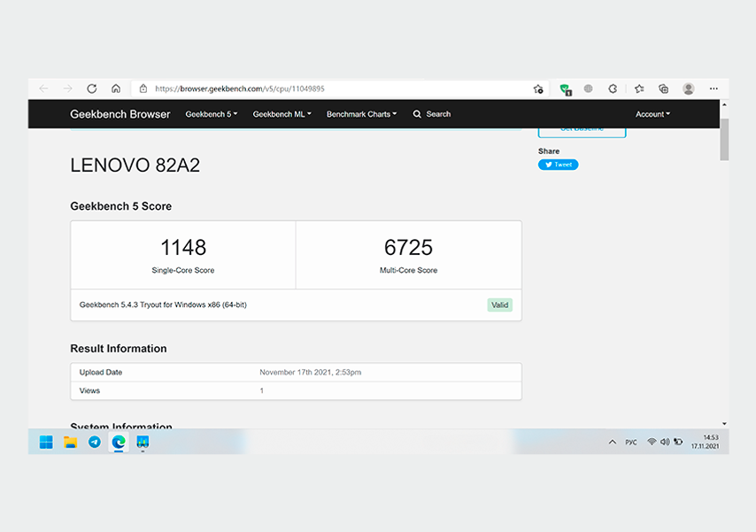This screenshot has width=756, height=532.
Task: Click the browser forward arrow
Action: point(67,89)
